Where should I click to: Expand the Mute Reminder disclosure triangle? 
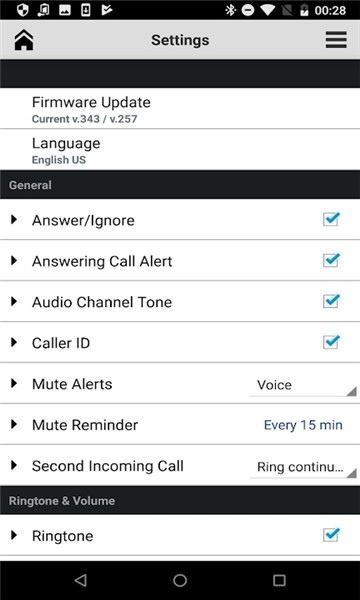coord(14,424)
